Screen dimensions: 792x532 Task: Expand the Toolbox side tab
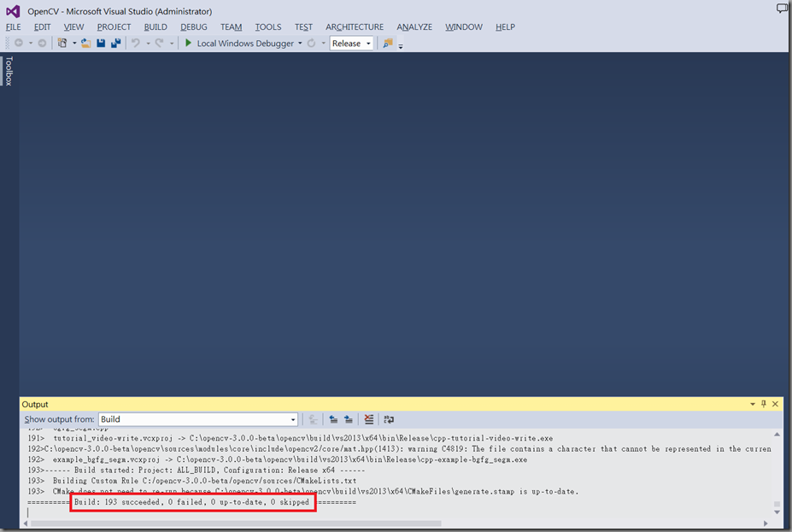point(9,71)
